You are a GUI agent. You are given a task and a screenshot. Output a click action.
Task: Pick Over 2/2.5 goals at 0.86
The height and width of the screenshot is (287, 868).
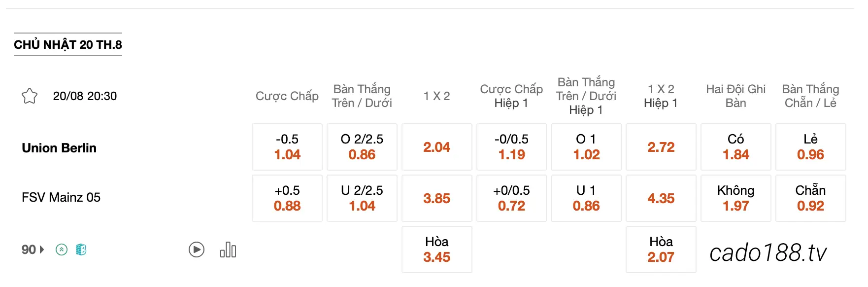362,147
